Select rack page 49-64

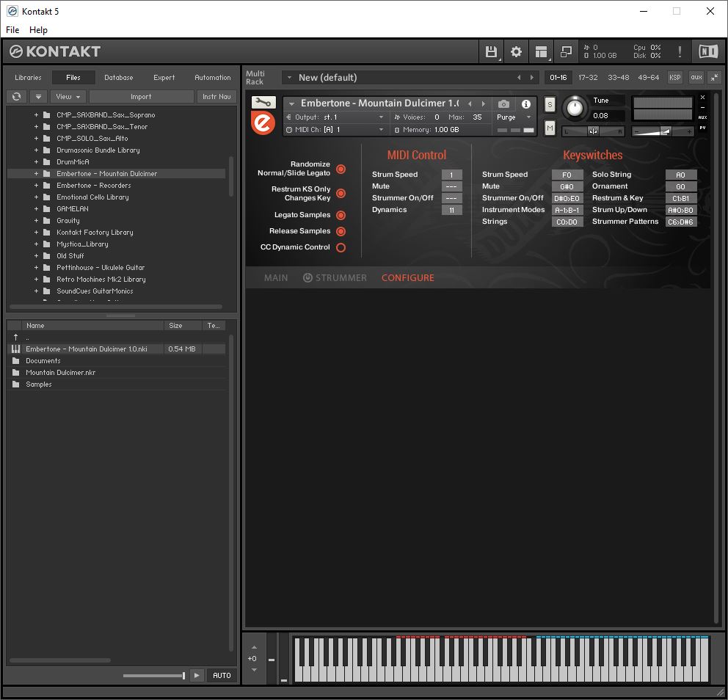click(x=648, y=78)
